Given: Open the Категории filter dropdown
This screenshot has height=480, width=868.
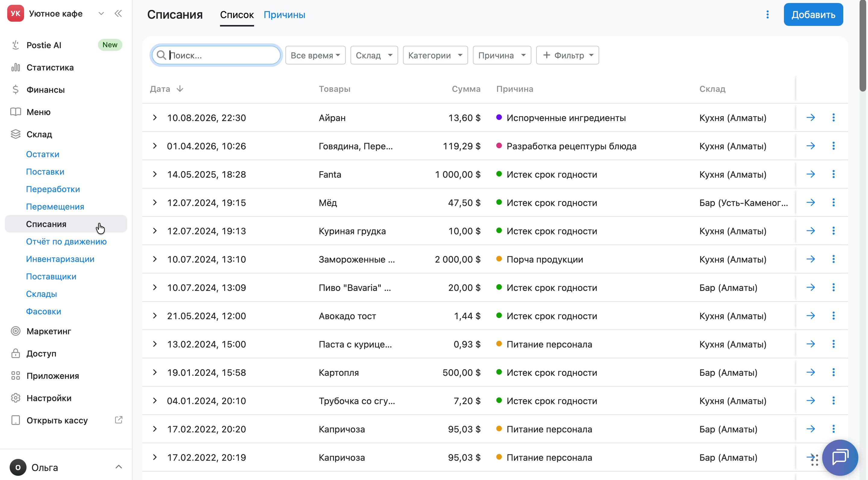Looking at the screenshot, I should (435, 55).
